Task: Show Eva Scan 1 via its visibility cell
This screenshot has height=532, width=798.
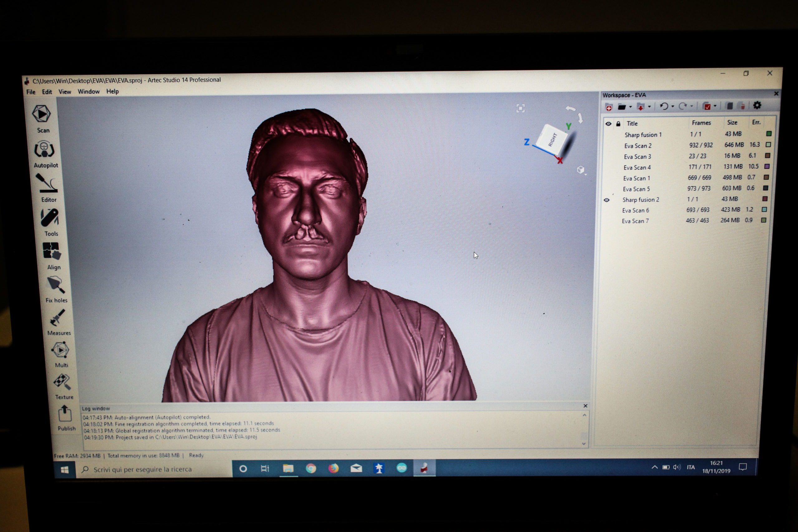Action: 607,178
